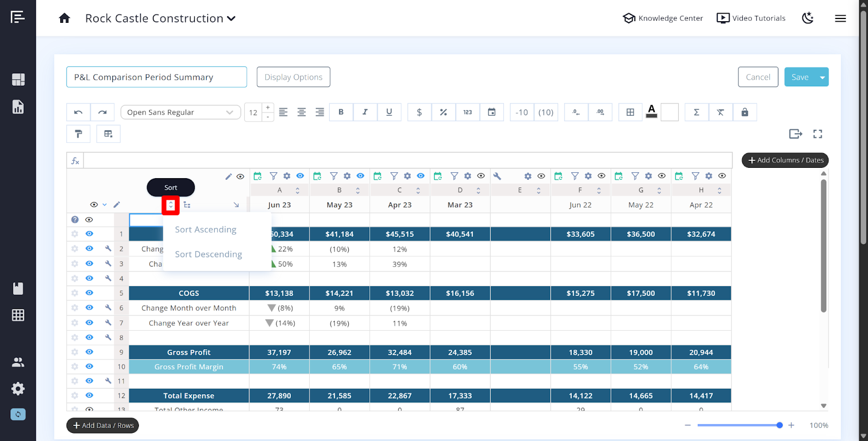Screen dimensions: 868x441
Task: Toggle dark mode moon icon
Action: [808, 18]
